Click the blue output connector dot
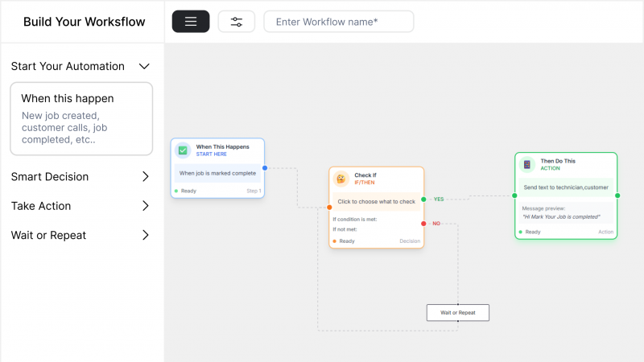 [264, 168]
